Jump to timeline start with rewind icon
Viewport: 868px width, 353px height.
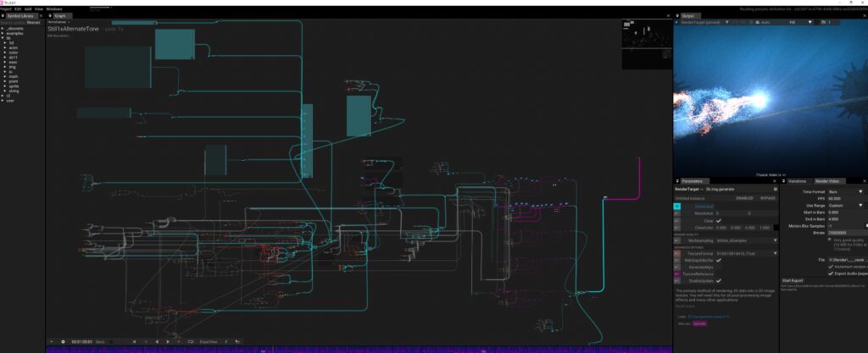click(x=134, y=341)
